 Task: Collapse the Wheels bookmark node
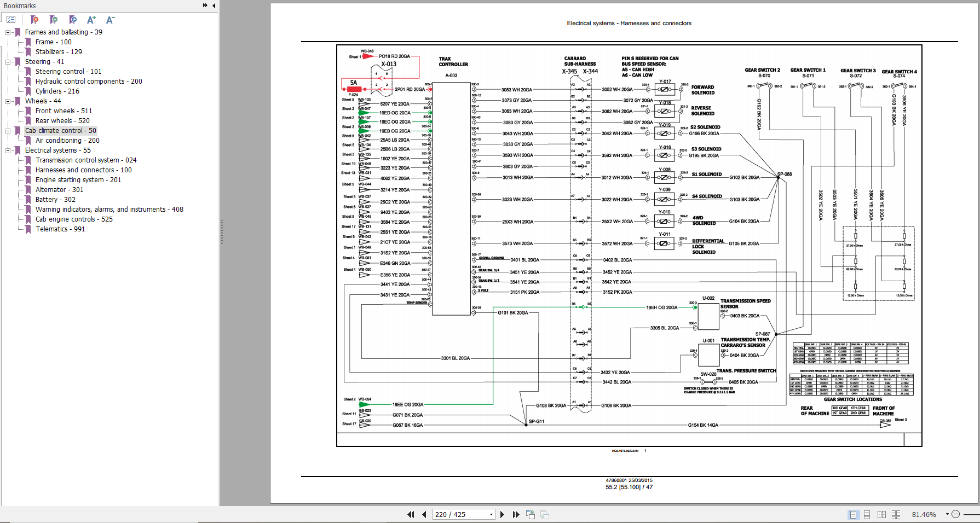coord(8,101)
